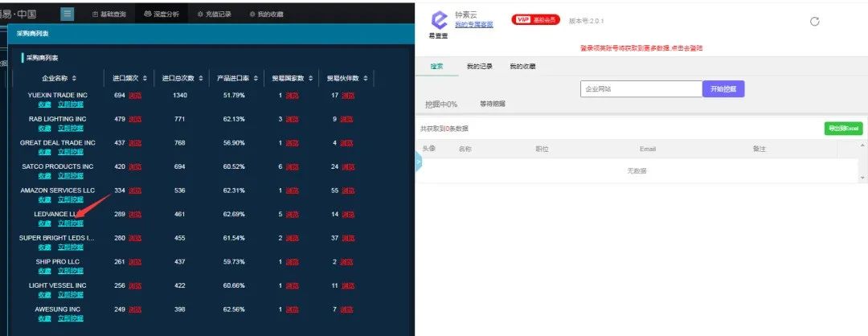Switch to 我的记录 tab
The width and height of the screenshot is (868, 336).
tap(479, 67)
